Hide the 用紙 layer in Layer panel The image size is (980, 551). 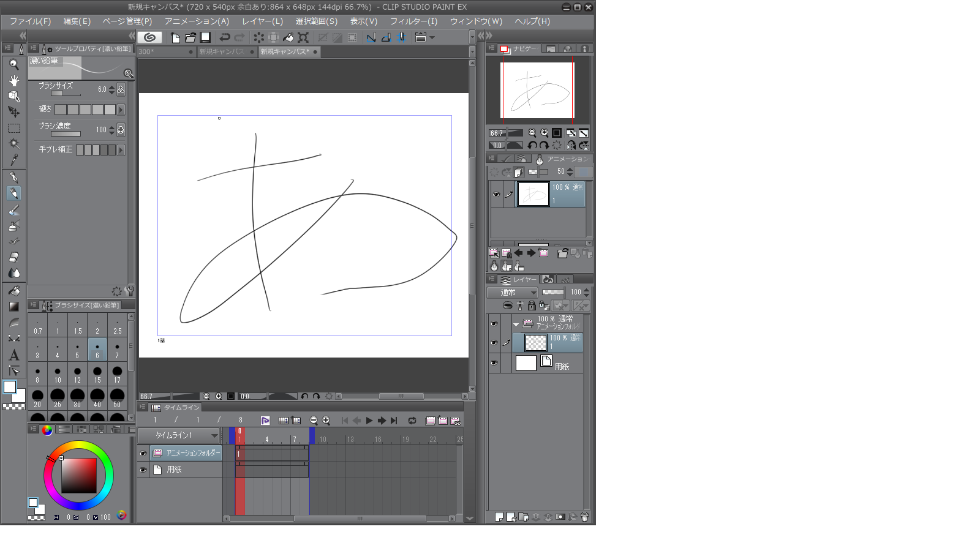(x=494, y=363)
